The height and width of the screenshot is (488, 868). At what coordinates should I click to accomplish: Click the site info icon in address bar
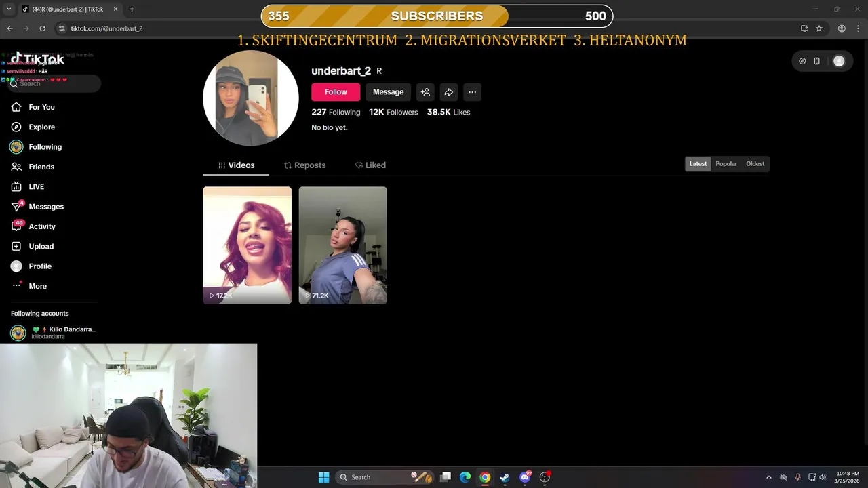(62, 28)
